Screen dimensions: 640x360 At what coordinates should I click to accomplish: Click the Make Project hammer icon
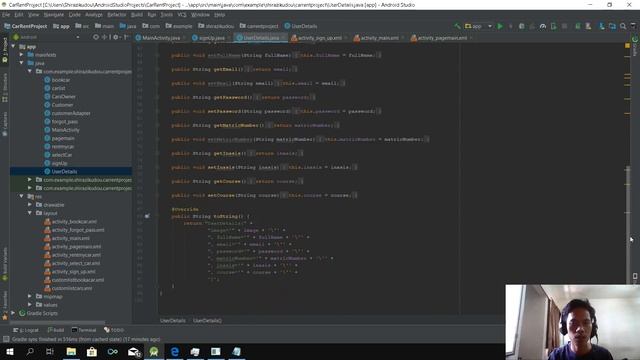pos(457,26)
